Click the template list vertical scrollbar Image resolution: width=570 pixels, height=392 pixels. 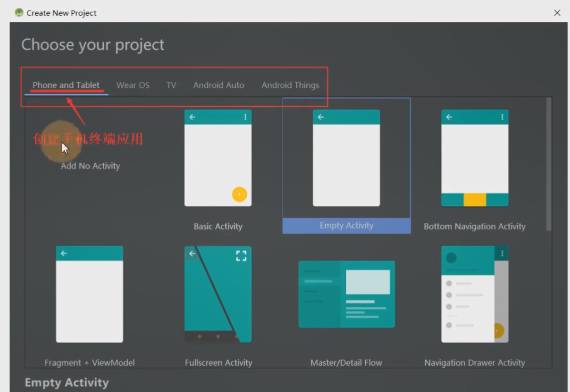point(549,163)
